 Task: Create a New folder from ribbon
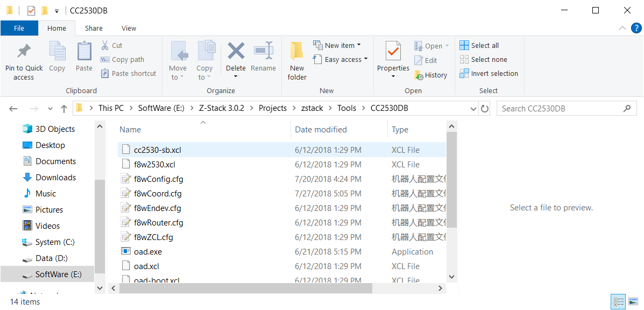tap(297, 61)
